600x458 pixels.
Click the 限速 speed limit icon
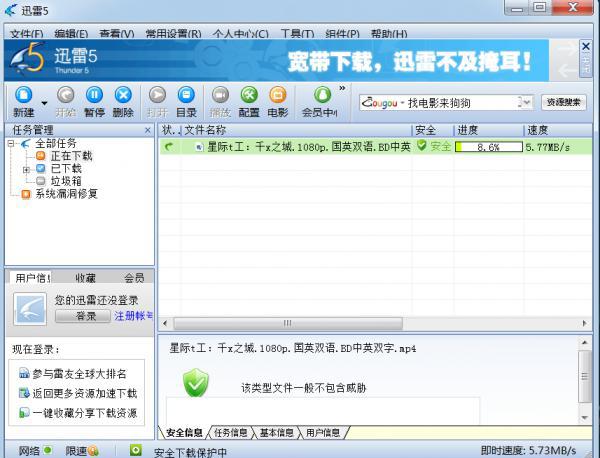click(x=93, y=451)
